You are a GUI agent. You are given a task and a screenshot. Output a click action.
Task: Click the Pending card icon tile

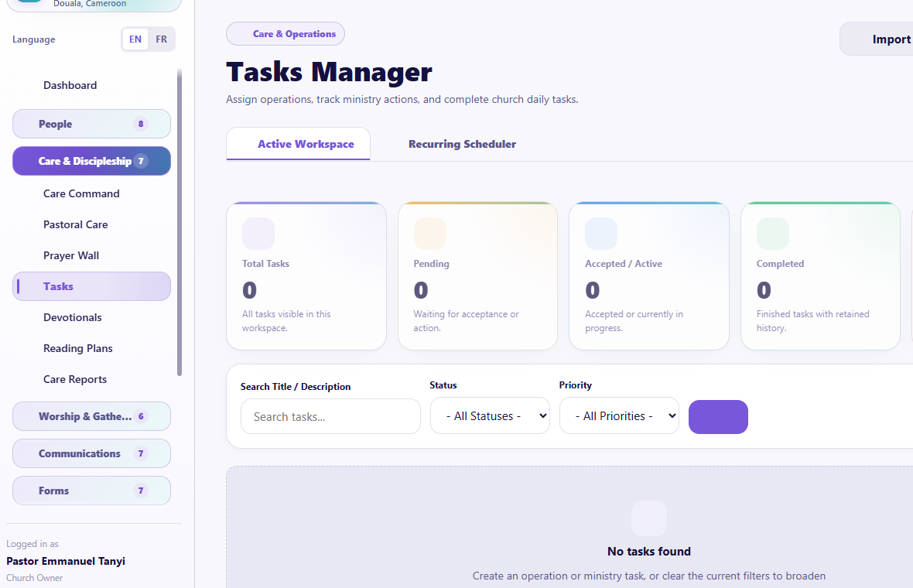pos(429,234)
